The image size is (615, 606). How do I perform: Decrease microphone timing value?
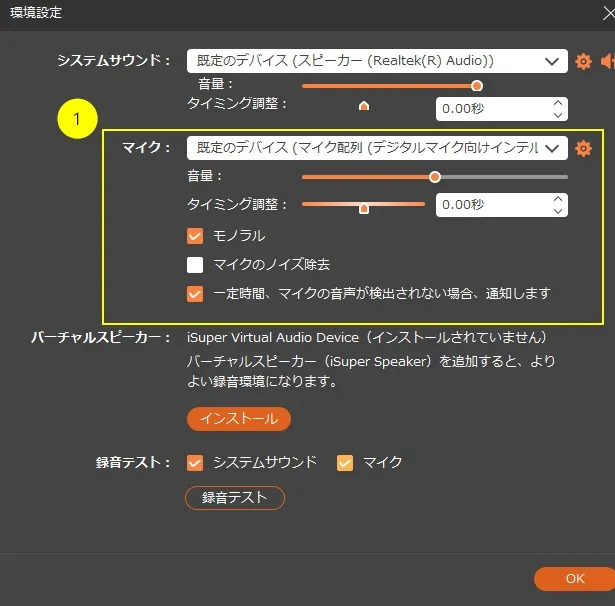point(558,211)
